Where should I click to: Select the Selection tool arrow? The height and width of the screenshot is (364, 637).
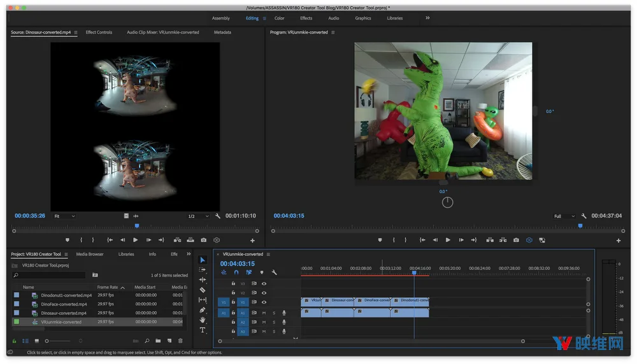[x=203, y=260]
